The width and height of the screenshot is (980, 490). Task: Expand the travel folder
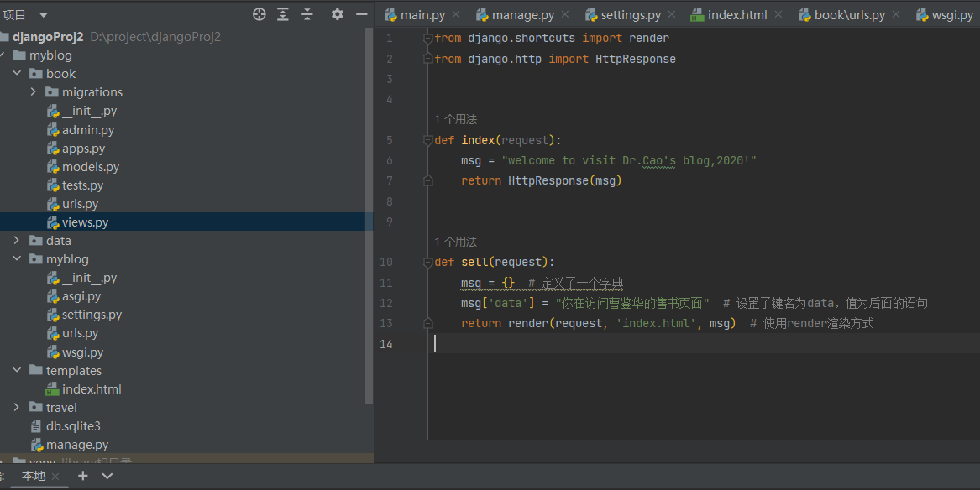click(17, 408)
